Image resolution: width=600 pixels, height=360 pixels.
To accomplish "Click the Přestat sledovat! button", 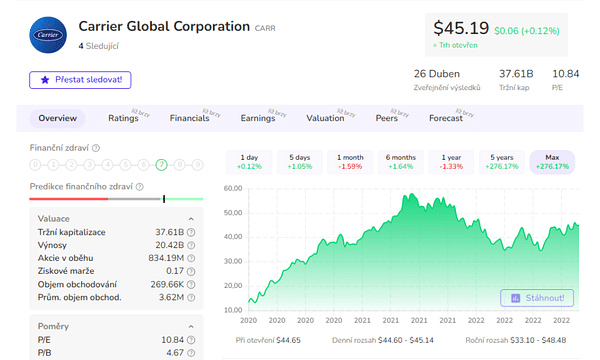I will [x=80, y=80].
